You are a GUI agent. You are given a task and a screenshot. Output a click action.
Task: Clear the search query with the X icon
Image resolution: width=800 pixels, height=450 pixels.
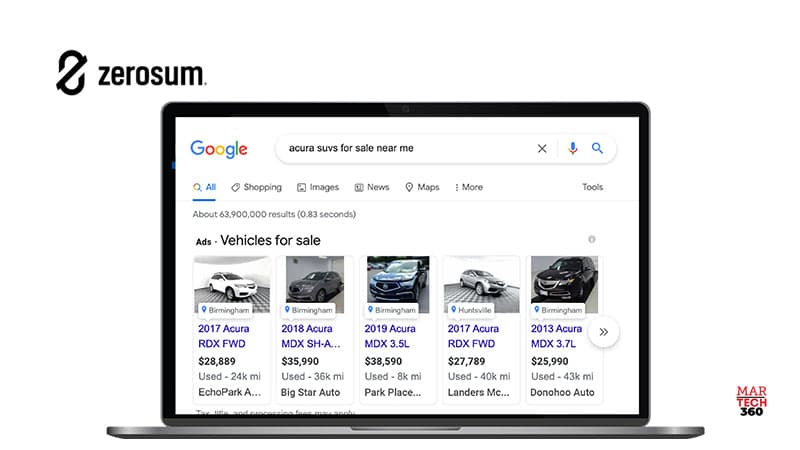pos(542,148)
